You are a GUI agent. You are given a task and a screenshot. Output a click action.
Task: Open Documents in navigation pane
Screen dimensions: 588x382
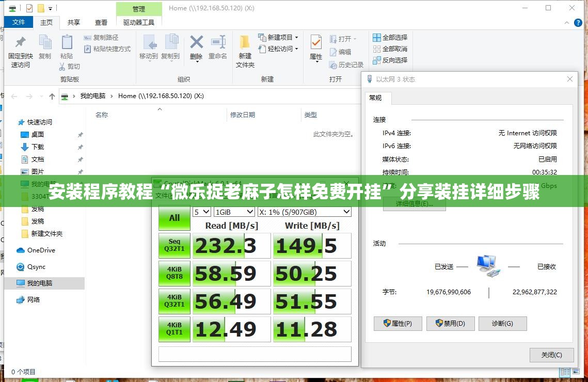(x=32, y=160)
